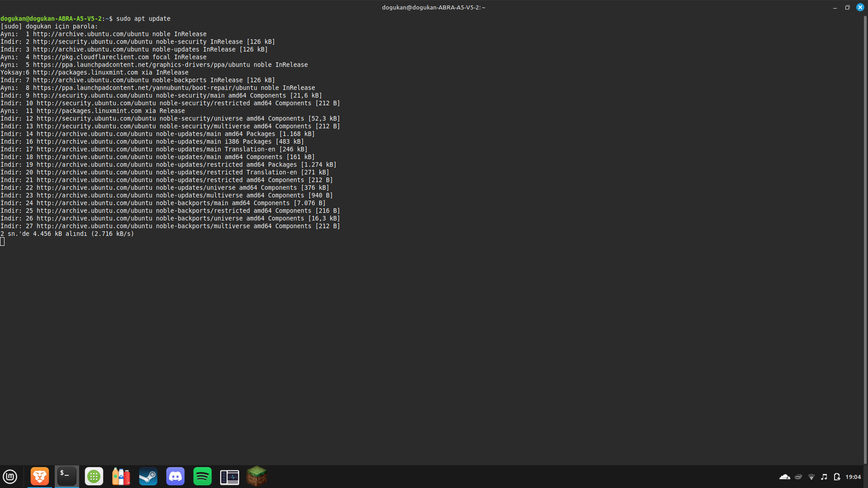Open the green app grid launcher
This screenshot has height=488, width=868.
(94, 476)
